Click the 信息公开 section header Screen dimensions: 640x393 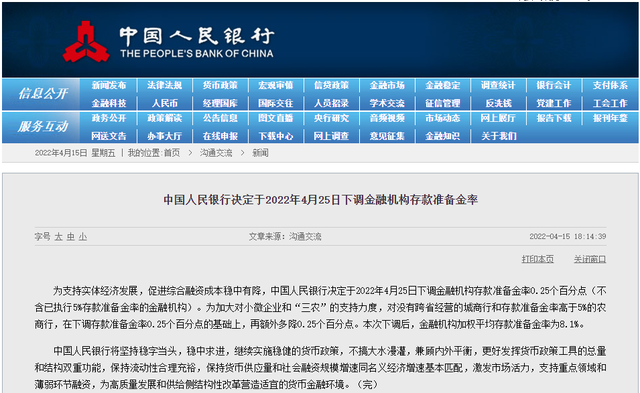click(43, 94)
